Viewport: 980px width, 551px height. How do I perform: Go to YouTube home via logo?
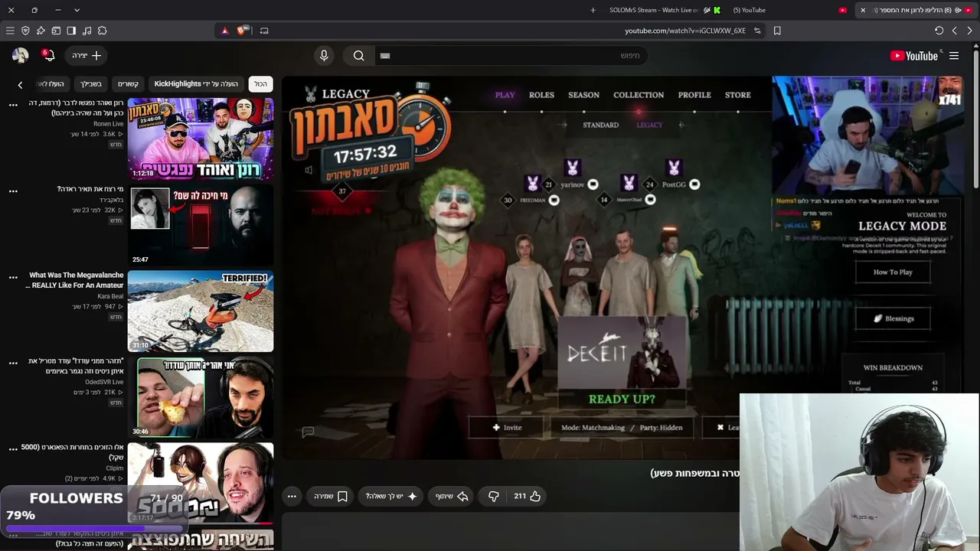(914, 56)
